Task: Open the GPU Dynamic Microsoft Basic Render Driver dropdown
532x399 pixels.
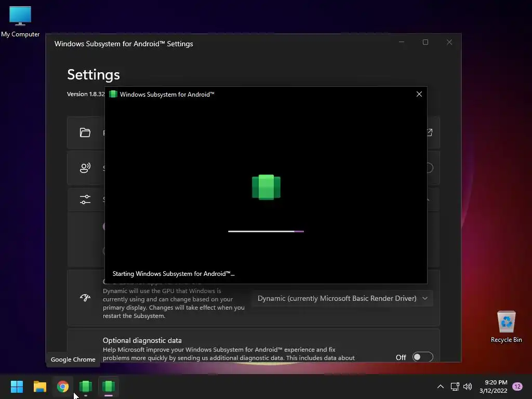Action: [342, 299]
